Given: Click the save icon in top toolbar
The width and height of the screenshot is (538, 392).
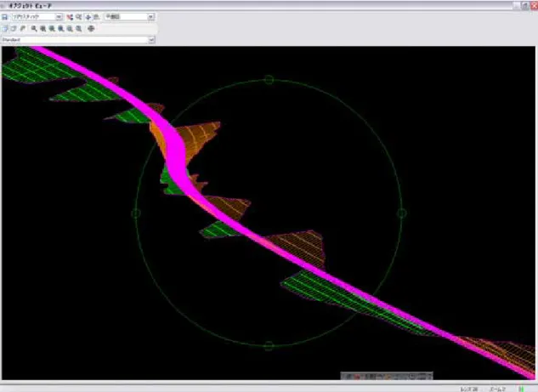Looking at the screenshot, I should tap(5, 17).
